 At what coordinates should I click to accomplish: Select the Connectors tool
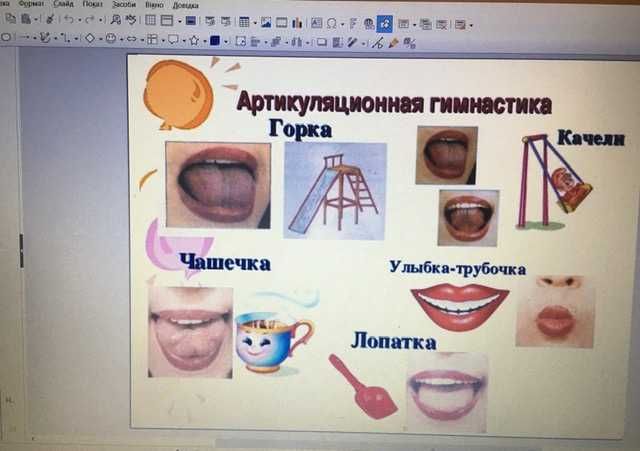click(65, 38)
